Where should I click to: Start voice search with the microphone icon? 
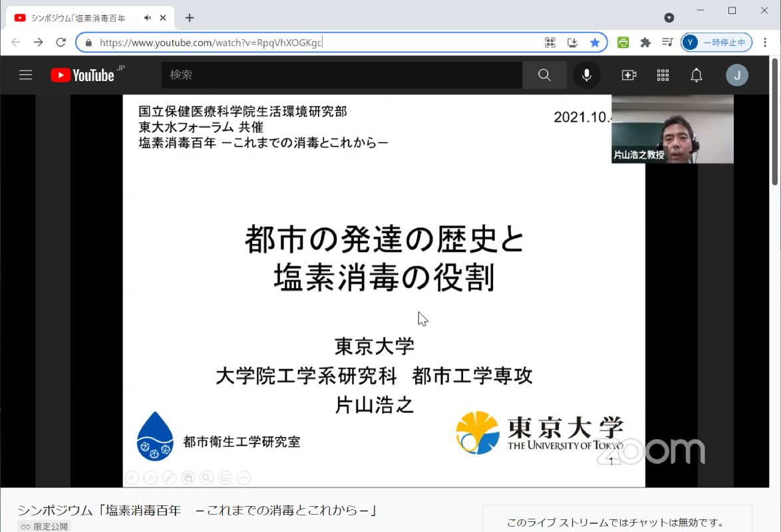(x=586, y=75)
